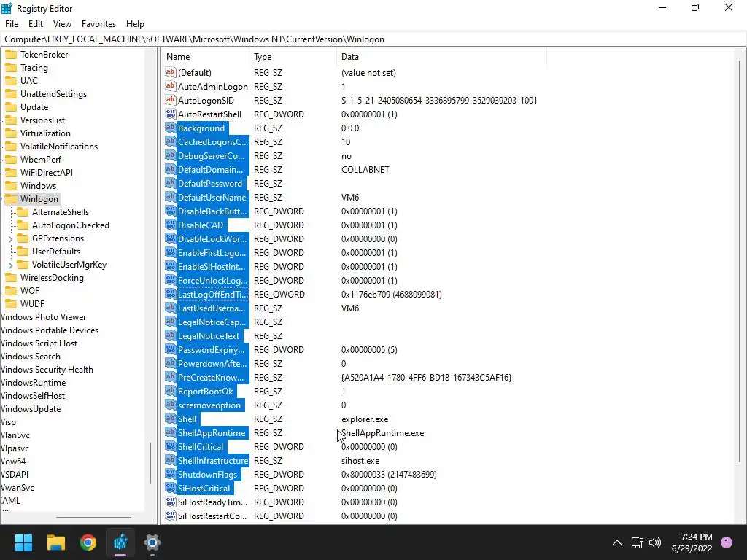Click the SiHostRestartCo... DWORD icon
This screenshot has width=747, height=560.
pos(171,516)
